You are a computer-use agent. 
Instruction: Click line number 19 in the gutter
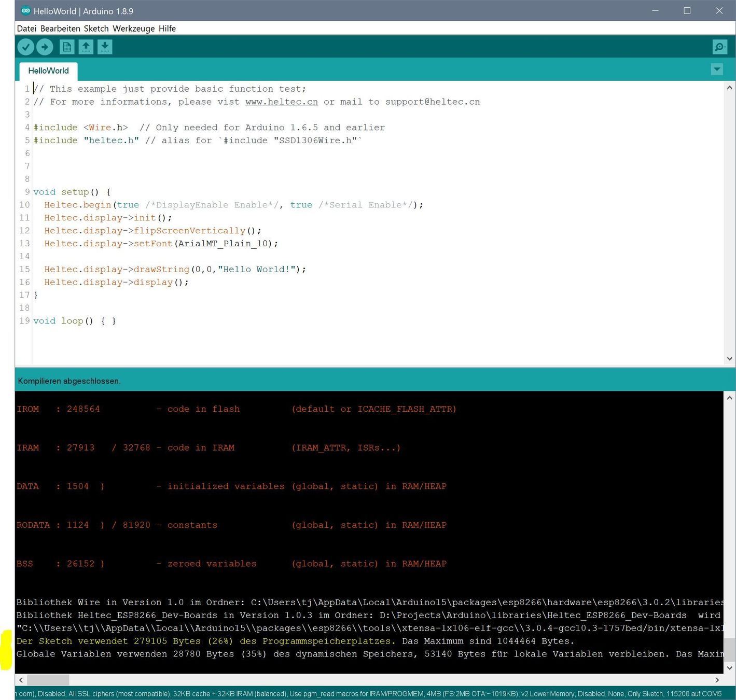pos(24,321)
